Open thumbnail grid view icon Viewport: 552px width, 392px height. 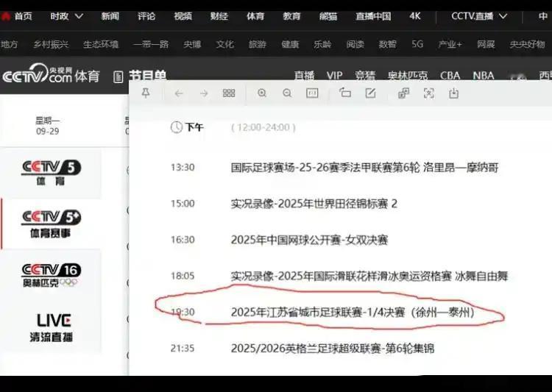click(x=229, y=93)
